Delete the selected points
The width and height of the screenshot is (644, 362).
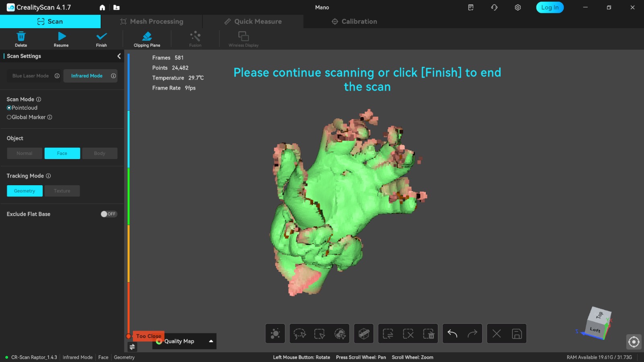[428, 333]
